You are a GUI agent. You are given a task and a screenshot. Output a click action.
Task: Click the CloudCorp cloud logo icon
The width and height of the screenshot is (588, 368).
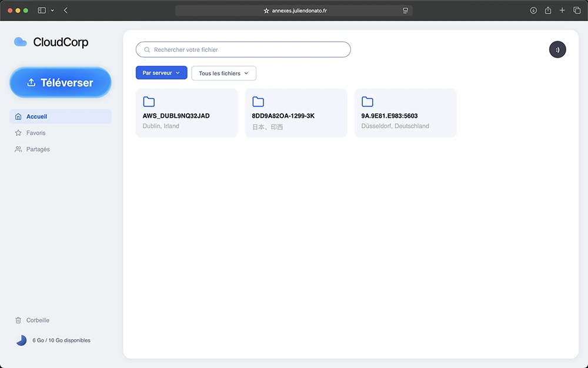[x=21, y=42]
